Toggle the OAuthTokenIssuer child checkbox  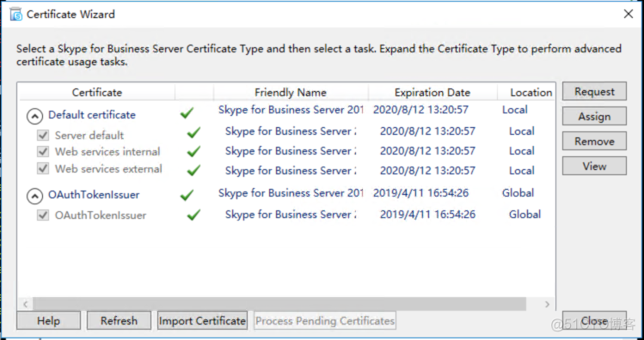click(x=43, y=215)
